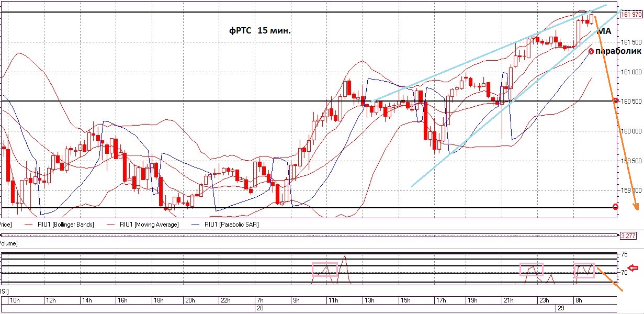Select the 8h time axis label
Screen dimensions: 644x314
[x=578, y=300]
